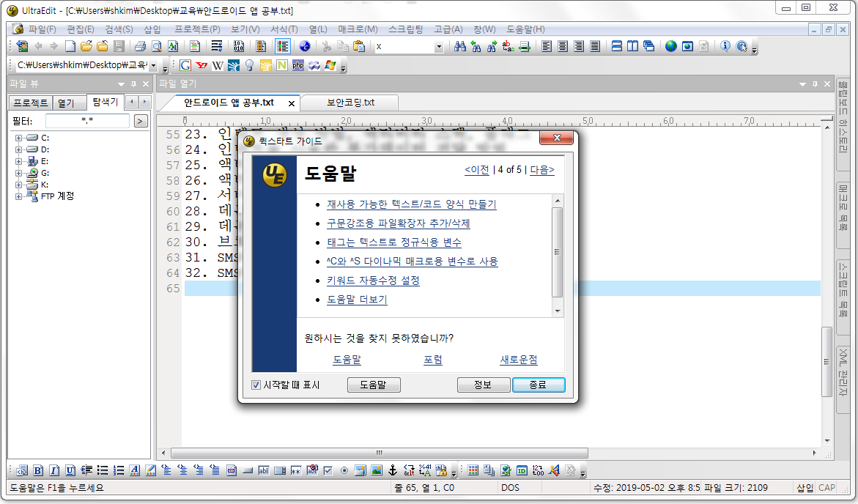Click the Print preview magnifier icon
Viewport: 858px width, 504px height.
click(x=157, y=46)
